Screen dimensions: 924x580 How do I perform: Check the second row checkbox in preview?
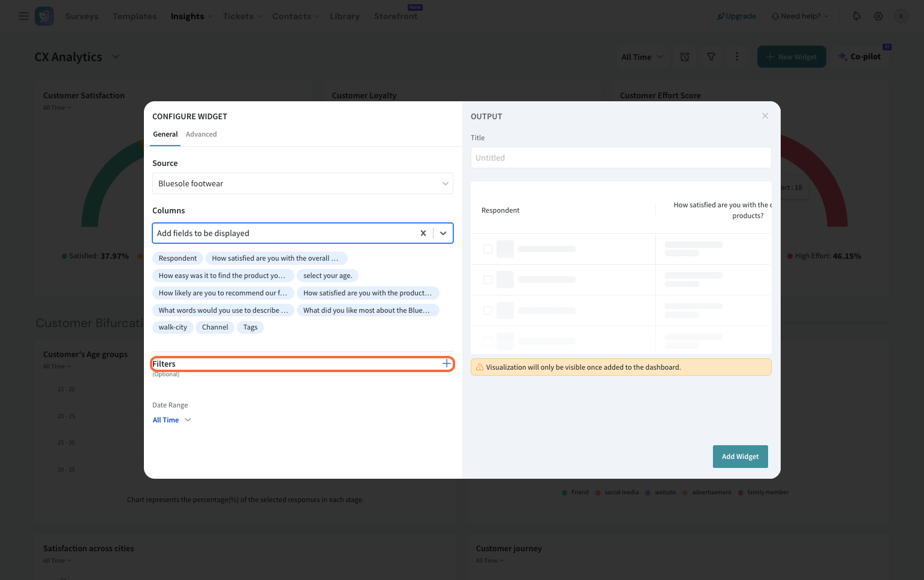click(x=487, y=280)
